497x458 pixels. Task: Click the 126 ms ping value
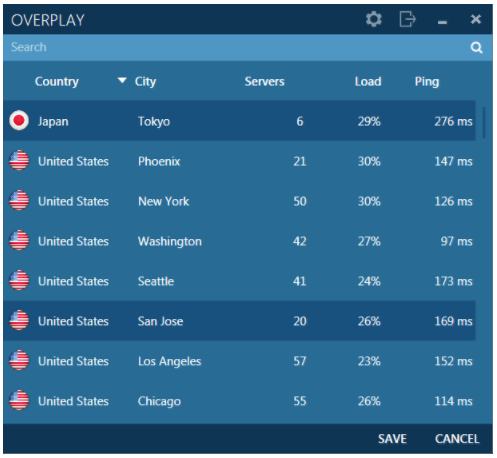[x=453, y=202]
